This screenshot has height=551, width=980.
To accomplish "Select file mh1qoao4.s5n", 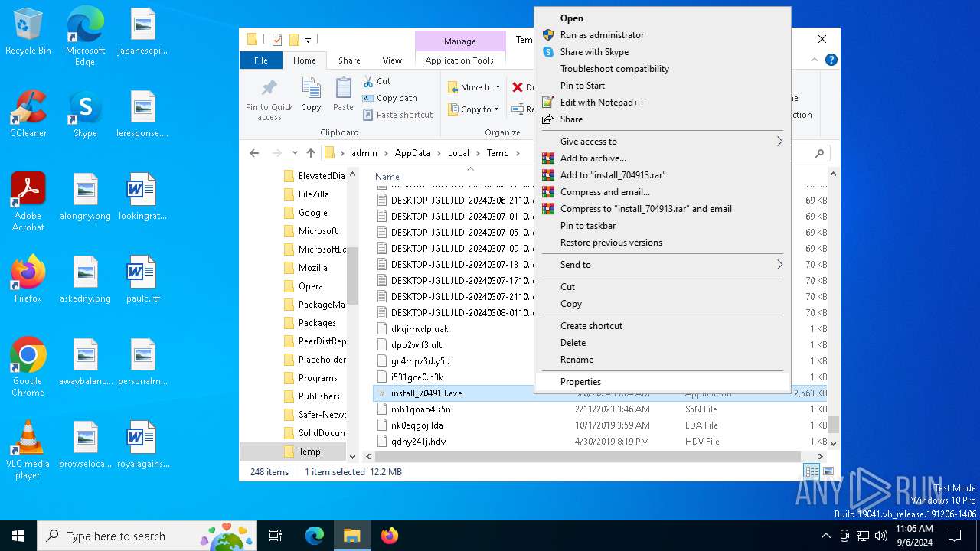I will tap(420, 409).
